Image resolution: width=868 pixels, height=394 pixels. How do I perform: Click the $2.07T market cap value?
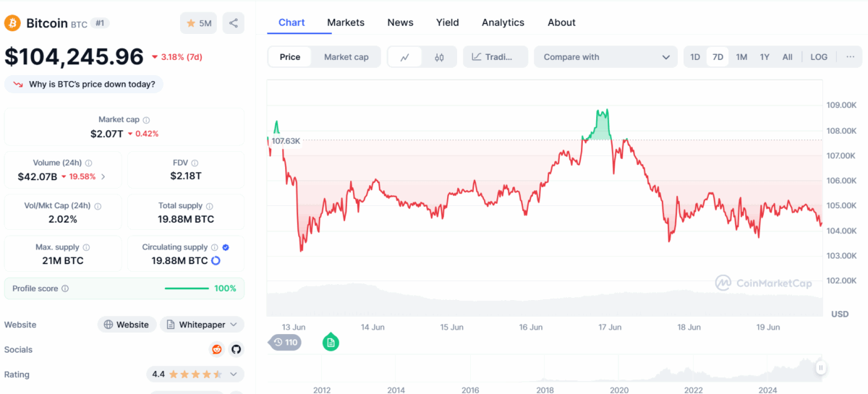tap(106, 133)
